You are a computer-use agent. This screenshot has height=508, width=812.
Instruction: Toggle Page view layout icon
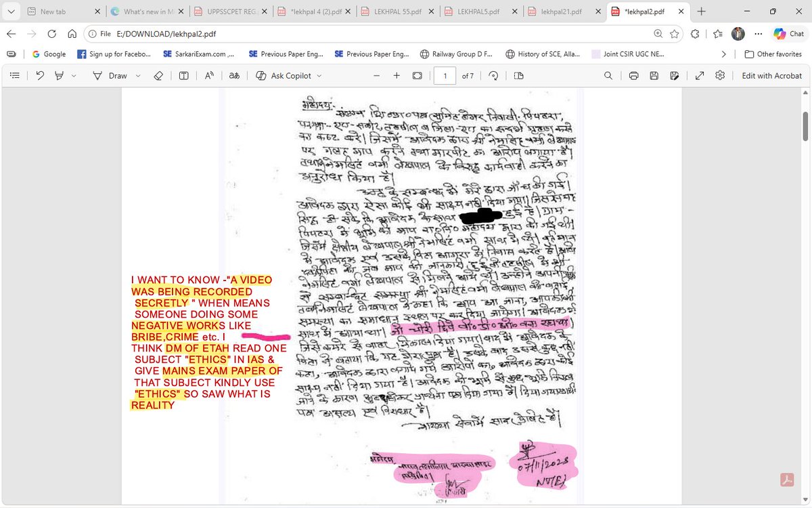click(x=518, y=76)
